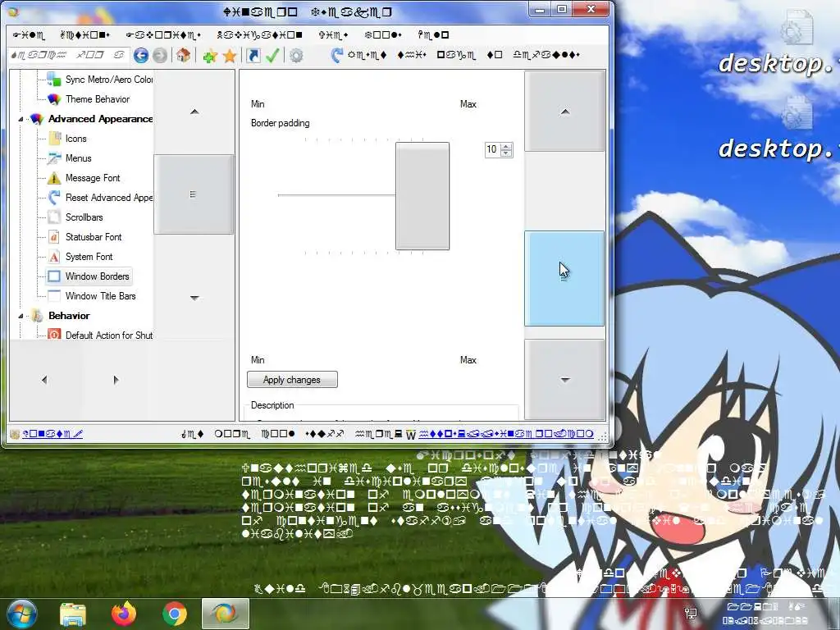Collapse the Advanced Appearance tree node
The image size is (840, 630).
pos(21,119)
